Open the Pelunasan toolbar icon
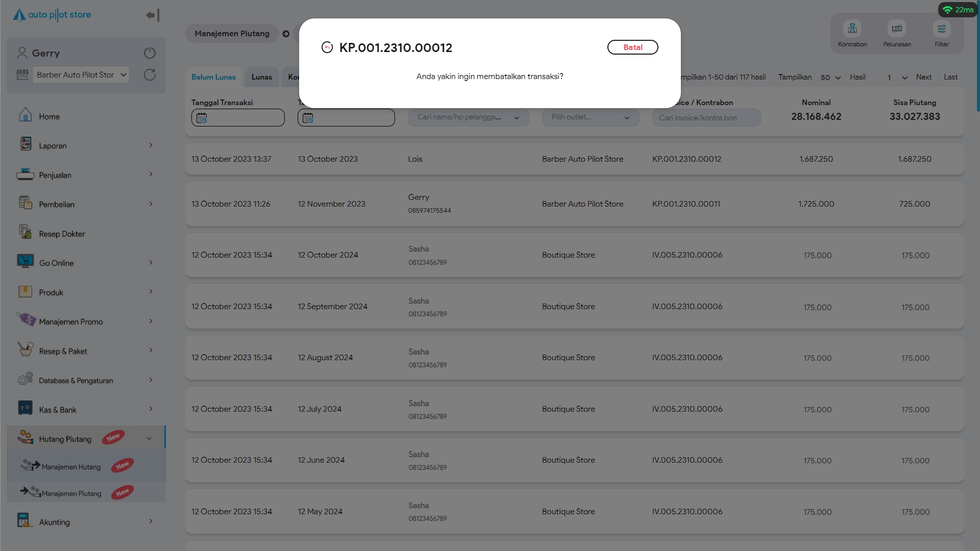The image size is (980, 551). coord(897,29)
